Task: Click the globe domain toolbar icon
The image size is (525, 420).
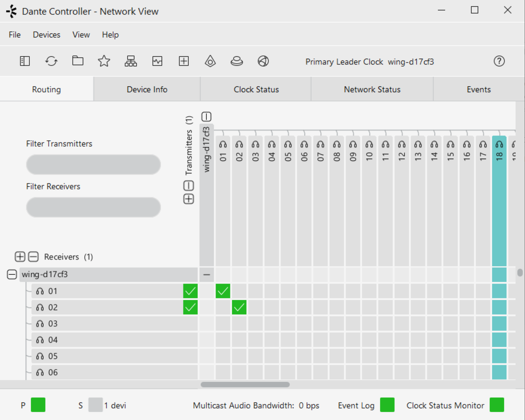Action: click(x=263, y=61)
